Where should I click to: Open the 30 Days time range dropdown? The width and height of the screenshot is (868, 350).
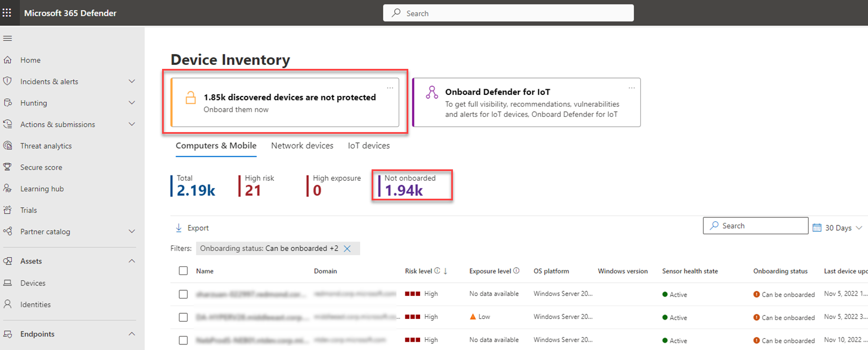pyautogui.click(x=838, y=228)
